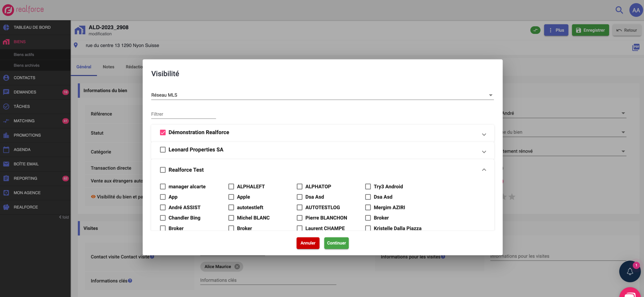The height and width of the screenshot is (297, 644).
Task: Click the Enregistrer save button
Action: pos(590,30)
